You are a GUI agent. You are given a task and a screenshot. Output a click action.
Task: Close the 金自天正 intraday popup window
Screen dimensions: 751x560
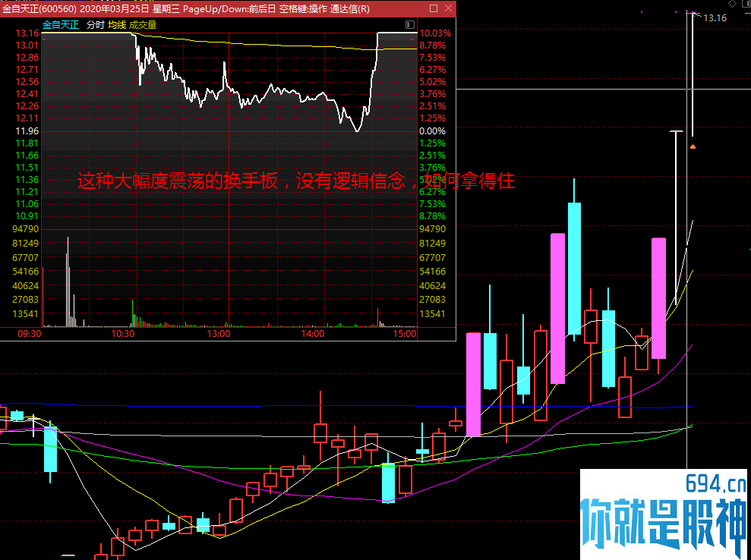[448, 8]
